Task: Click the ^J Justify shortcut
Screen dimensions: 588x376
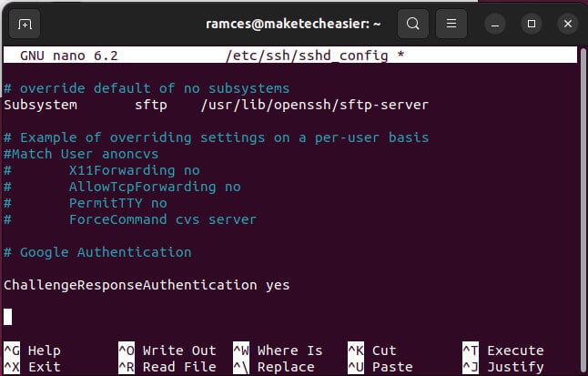Action: click(x=503, y=367)
